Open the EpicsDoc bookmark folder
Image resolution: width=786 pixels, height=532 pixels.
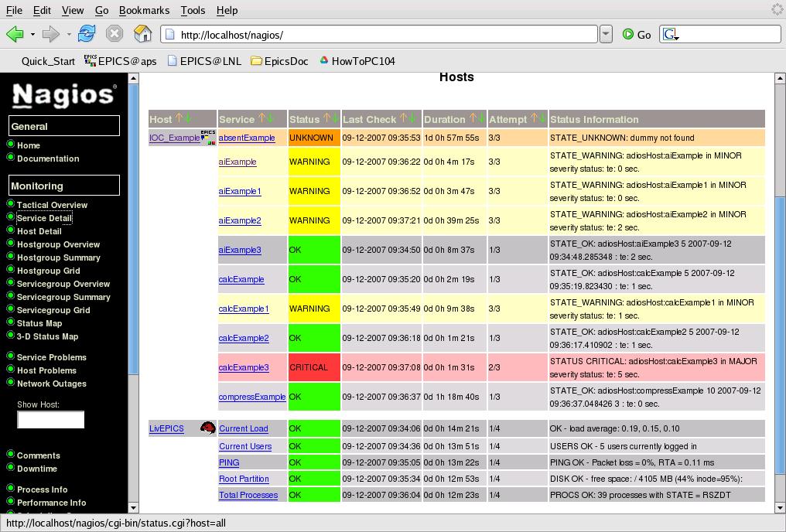(x=280, y=61)
